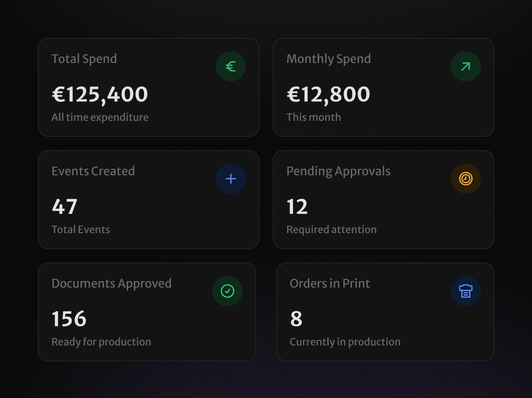This screenshot has width=532, height=398.
Task: Click the €125,400 total spend value
Action: pyautogui.click(x=100, y=95)
